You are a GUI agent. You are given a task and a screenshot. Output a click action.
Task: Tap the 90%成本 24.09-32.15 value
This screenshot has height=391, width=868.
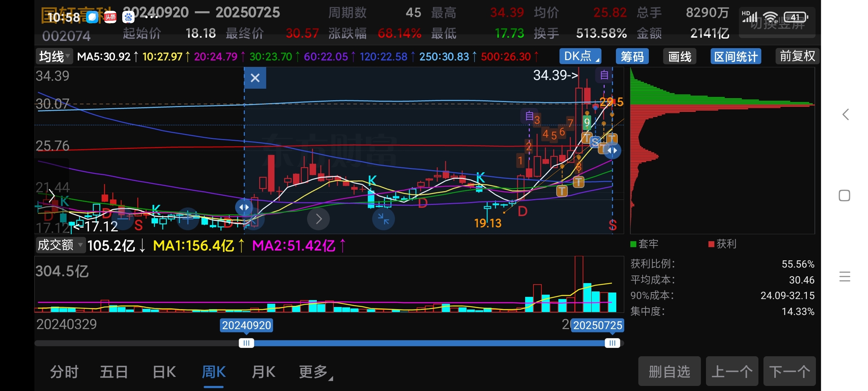pos(787,295)
